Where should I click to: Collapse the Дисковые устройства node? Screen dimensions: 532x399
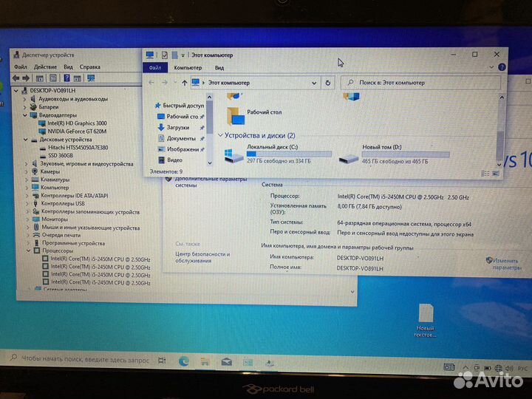(26, 140)
